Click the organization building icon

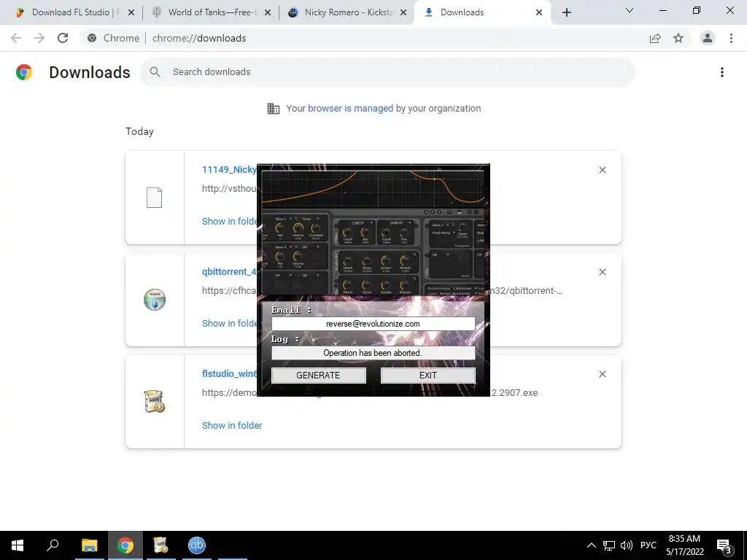point(274,109)
